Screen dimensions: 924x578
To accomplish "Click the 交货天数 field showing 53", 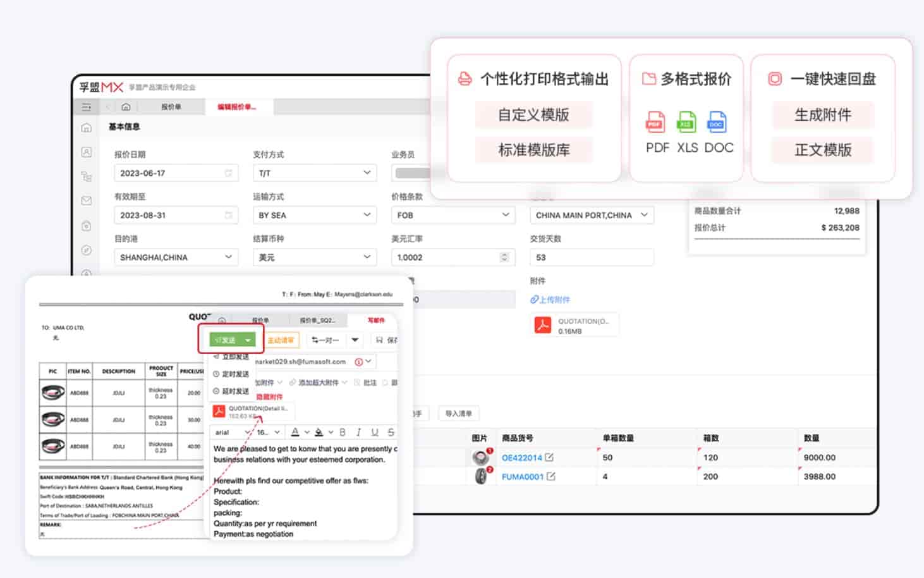I will [x=591, y=257].
